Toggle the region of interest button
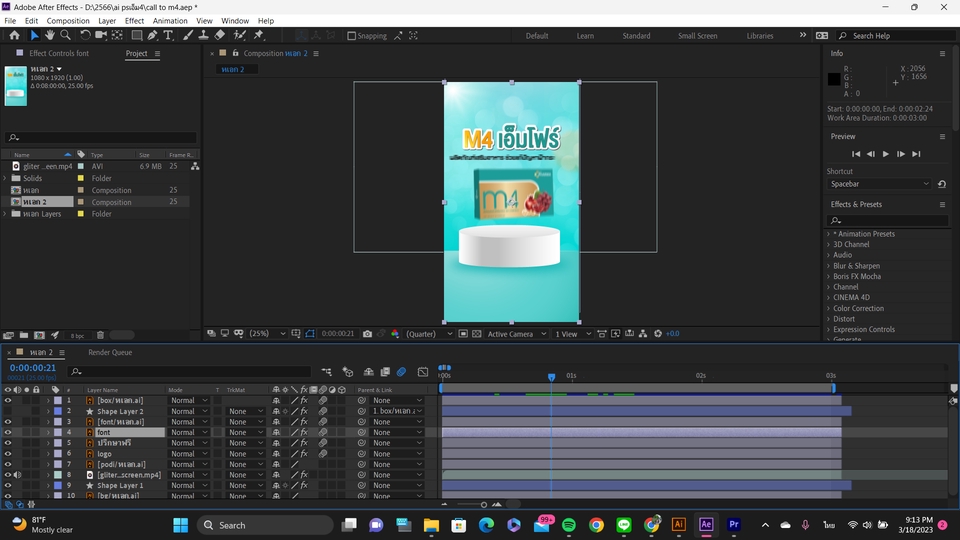Image resolution: width=960 pixels, height=540 pixels. pos(463,334)
